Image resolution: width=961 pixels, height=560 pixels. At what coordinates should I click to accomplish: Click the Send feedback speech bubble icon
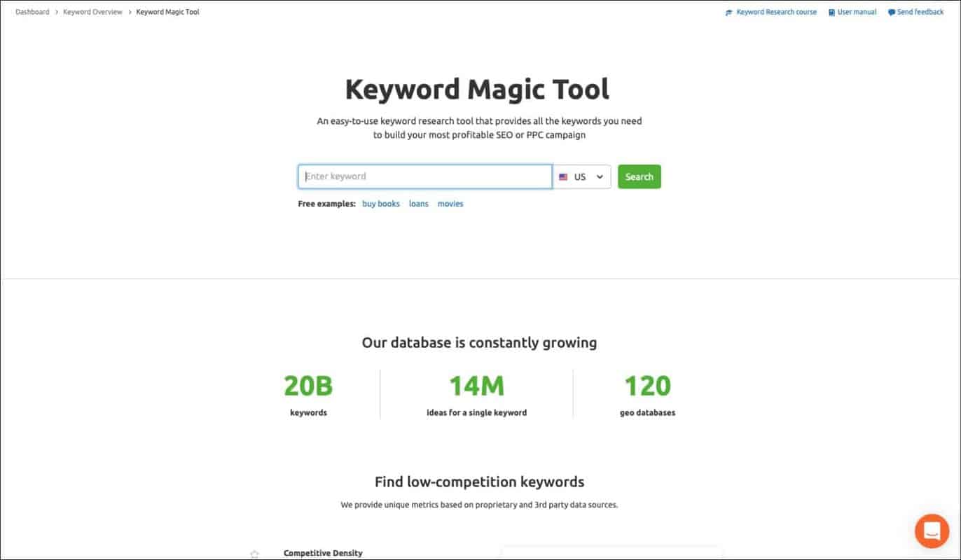[892, 13]
